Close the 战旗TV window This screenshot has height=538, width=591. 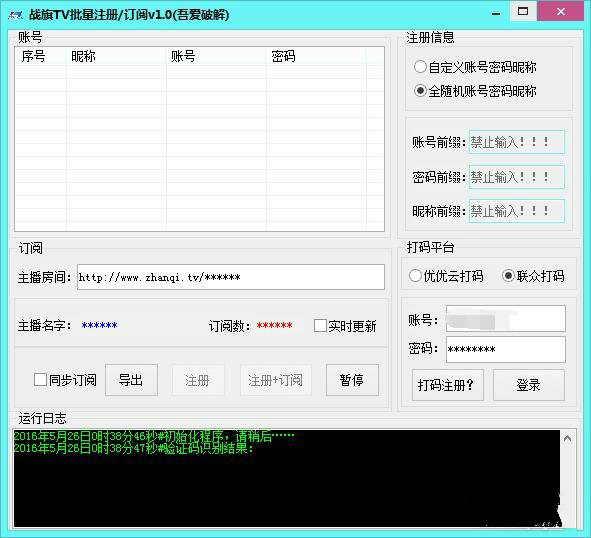point(561,11)
